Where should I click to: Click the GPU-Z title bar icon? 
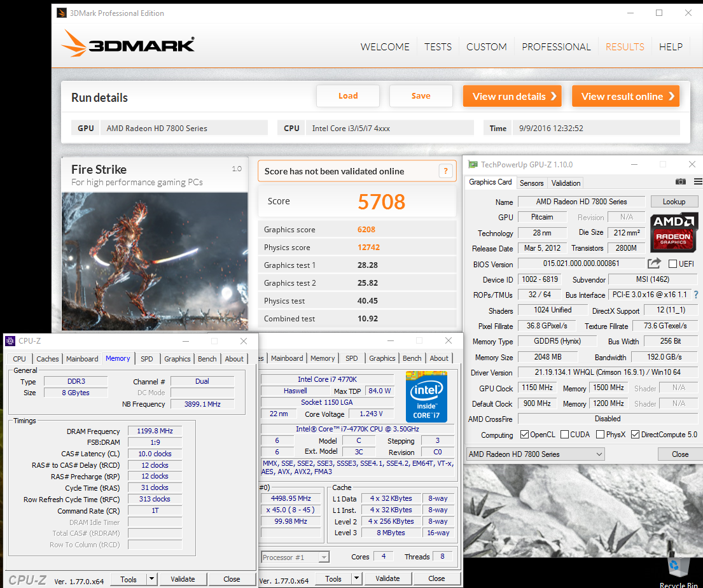(473, 165)
